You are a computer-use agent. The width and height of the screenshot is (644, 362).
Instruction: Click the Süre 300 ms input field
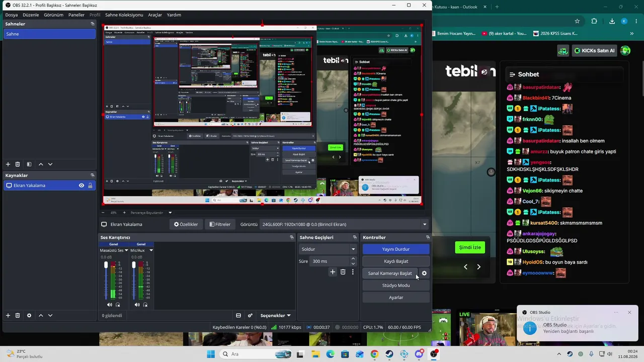(x=330, y=261)
